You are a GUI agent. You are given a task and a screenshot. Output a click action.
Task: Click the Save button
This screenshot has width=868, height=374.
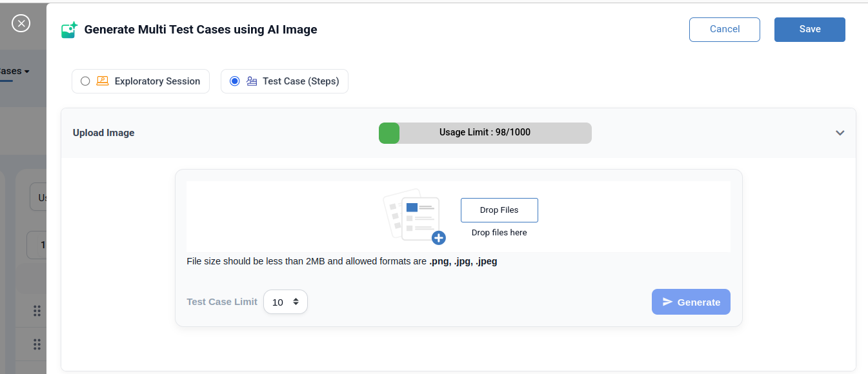tap(809, 29)
